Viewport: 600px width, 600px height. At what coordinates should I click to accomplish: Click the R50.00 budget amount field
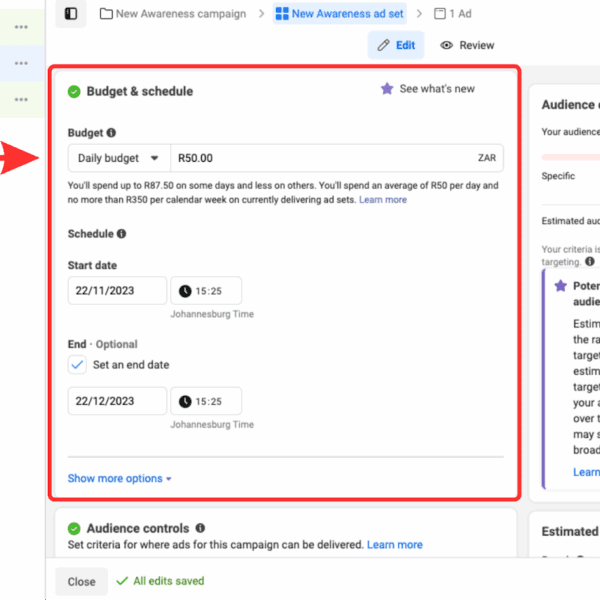pyautogui.click(x=320, y=158)
